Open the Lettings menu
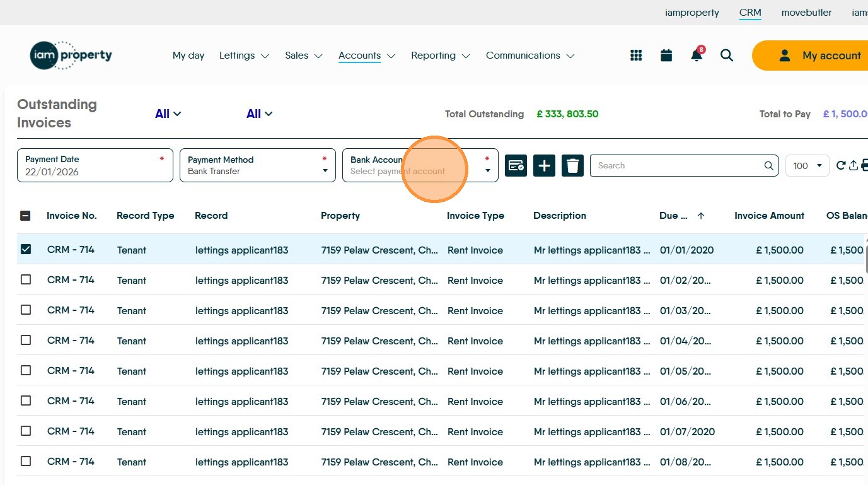The height and width of the screenshot is (485, 868). (244, 56)
